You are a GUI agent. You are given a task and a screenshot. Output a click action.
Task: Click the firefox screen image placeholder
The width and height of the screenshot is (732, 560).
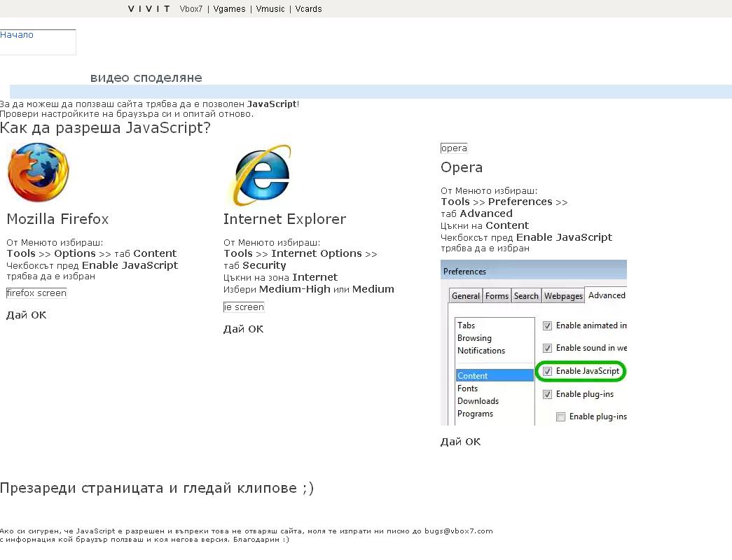36,293
